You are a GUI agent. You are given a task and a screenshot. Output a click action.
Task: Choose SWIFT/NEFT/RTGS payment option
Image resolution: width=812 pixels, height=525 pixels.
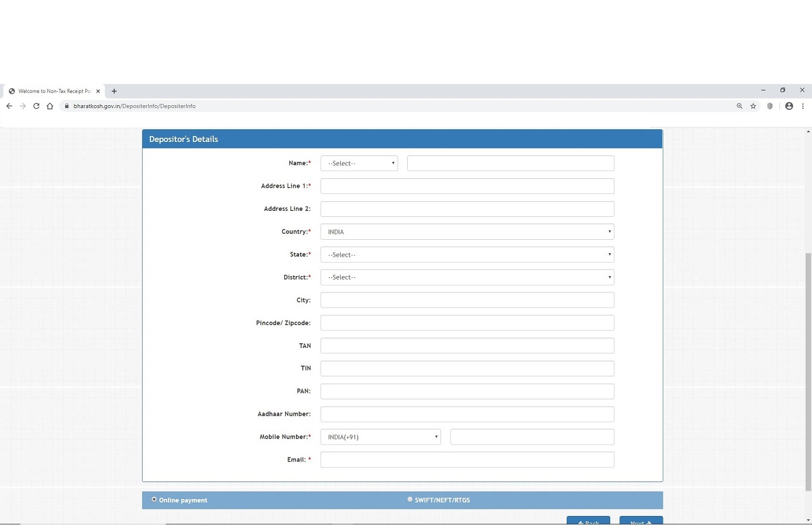point(410,499)
